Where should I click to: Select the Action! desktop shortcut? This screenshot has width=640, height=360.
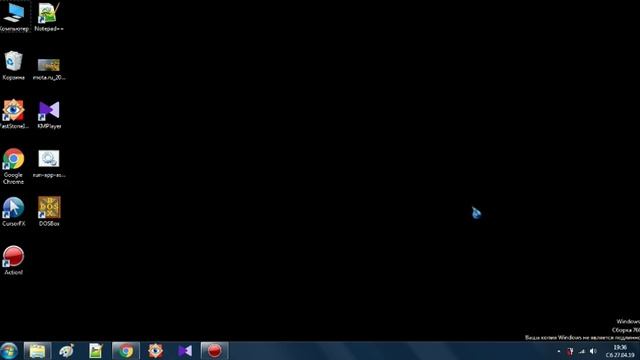click(13, 260)
